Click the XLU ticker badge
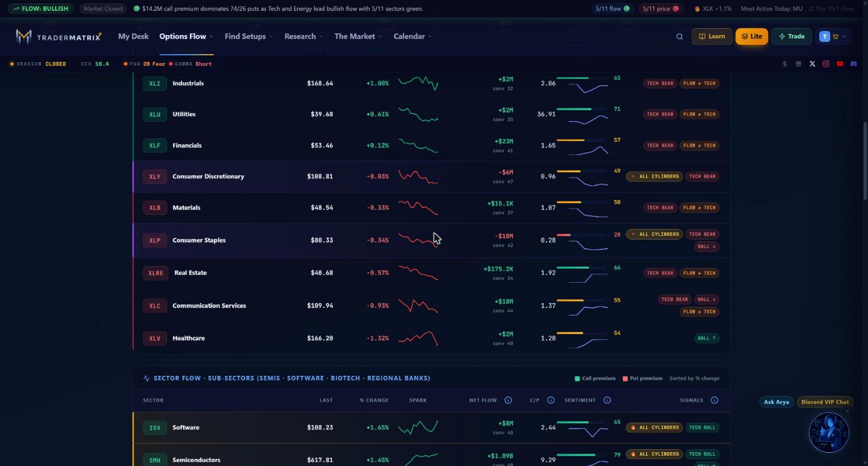This screenshot has width=868, height=466. [x=154, y=114]
